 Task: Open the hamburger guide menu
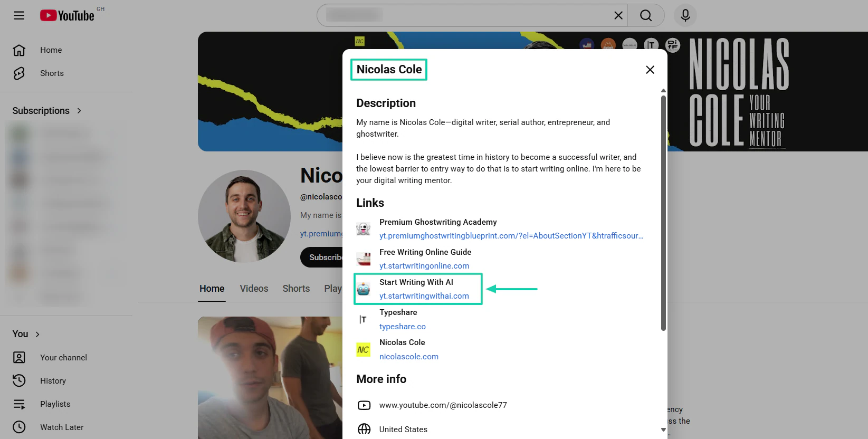point(19,15)
